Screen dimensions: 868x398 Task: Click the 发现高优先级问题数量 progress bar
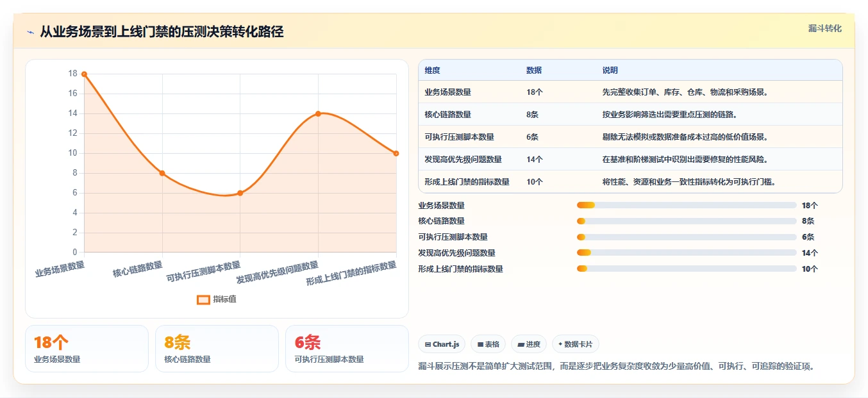point(687,253)
